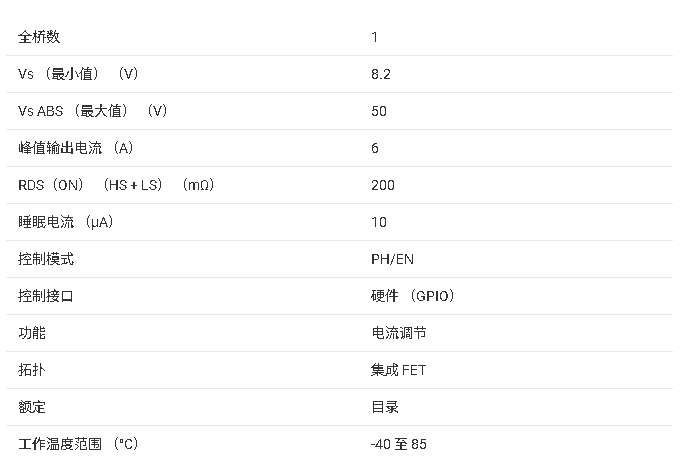Click the 8.2 minimum voltage value
The width and height of the screenshot is (692, 461).
[379, 74]
